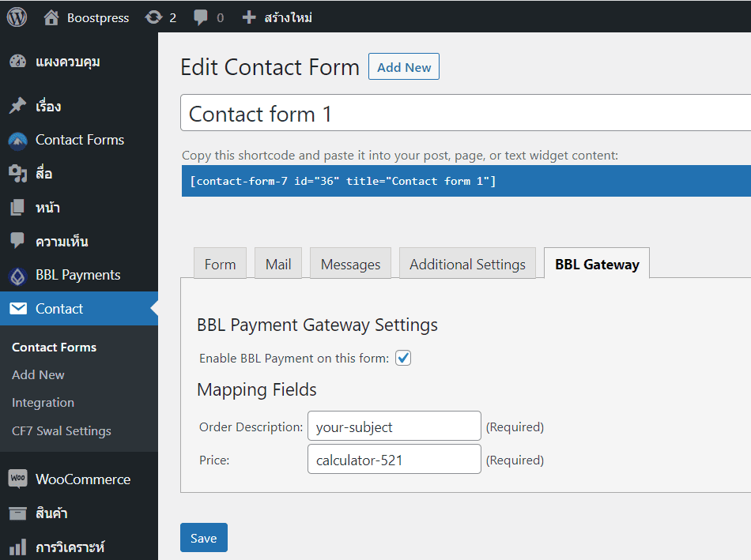751x560 pixels.
Task: Open the comments bubble icon in admin bar
Action: [201, 17]
